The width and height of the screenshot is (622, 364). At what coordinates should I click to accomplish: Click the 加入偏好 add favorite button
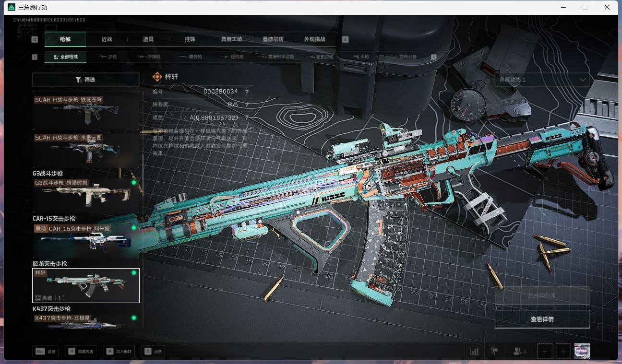coord(120,352)
